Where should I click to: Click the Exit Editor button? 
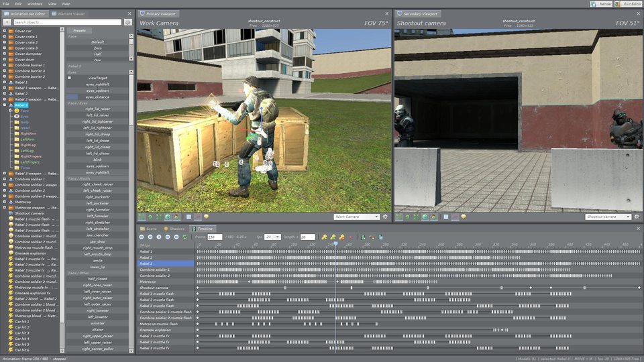click(629, 4)
